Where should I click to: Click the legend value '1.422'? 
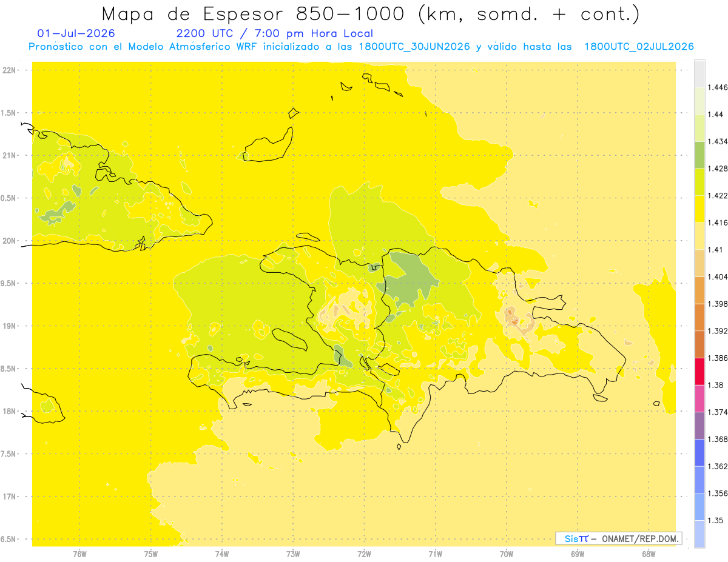719,196
